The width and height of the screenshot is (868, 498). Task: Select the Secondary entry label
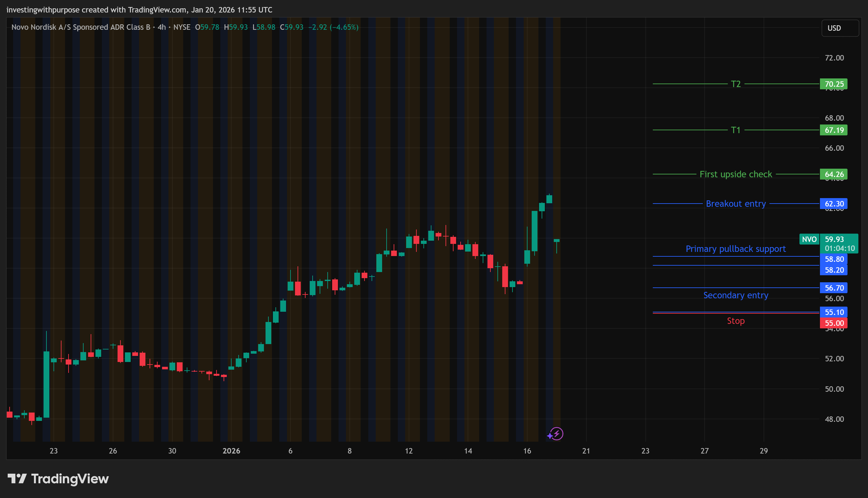tap(735, 295)
